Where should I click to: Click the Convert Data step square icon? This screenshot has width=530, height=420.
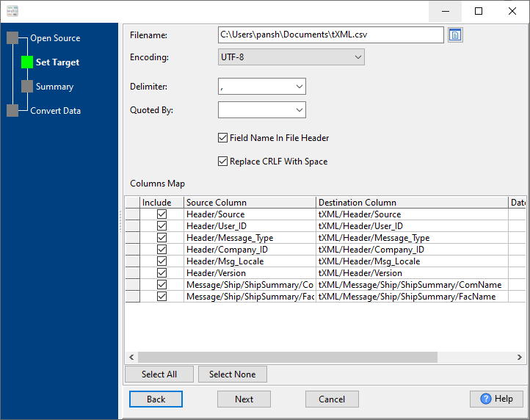[12, 111]
